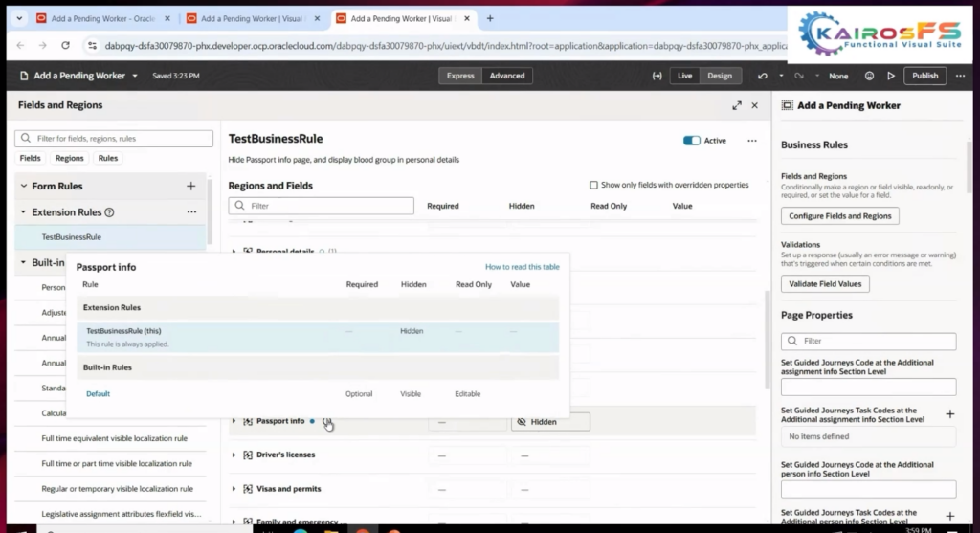Collapse the Form Rules section
The height and width of the screenshot is (533, 980).
point(23,186)
